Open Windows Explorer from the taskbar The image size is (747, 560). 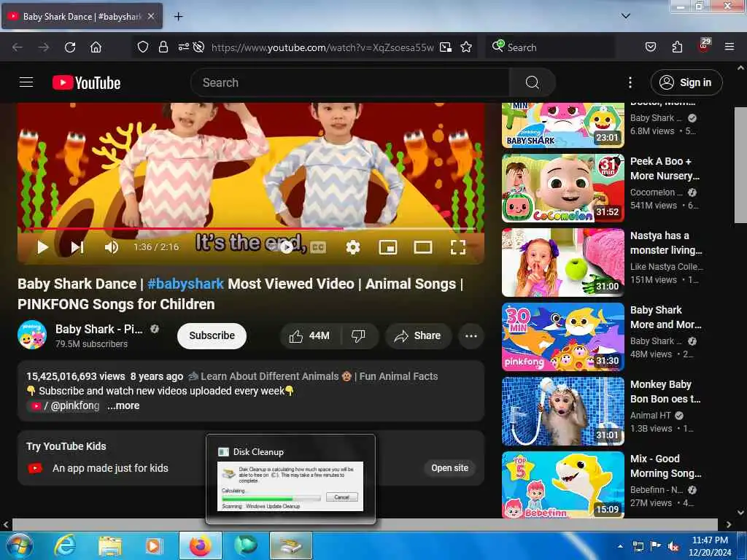(x=110, y=545)
